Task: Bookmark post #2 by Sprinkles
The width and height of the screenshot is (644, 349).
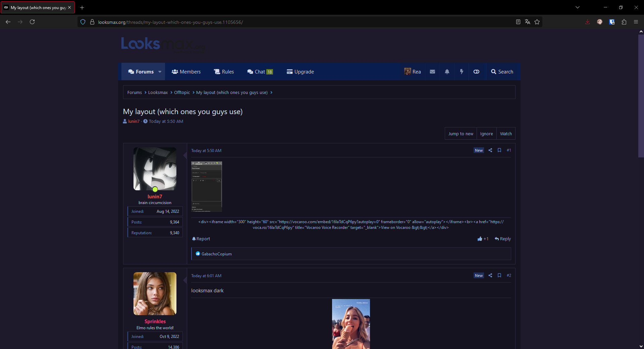Action: pos(499,276)
